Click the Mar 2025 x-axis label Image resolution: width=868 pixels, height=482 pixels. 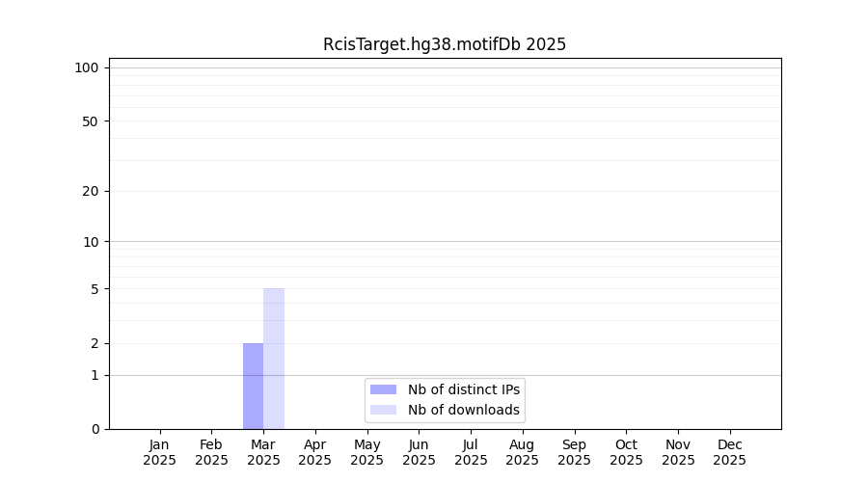coord(263,452)
